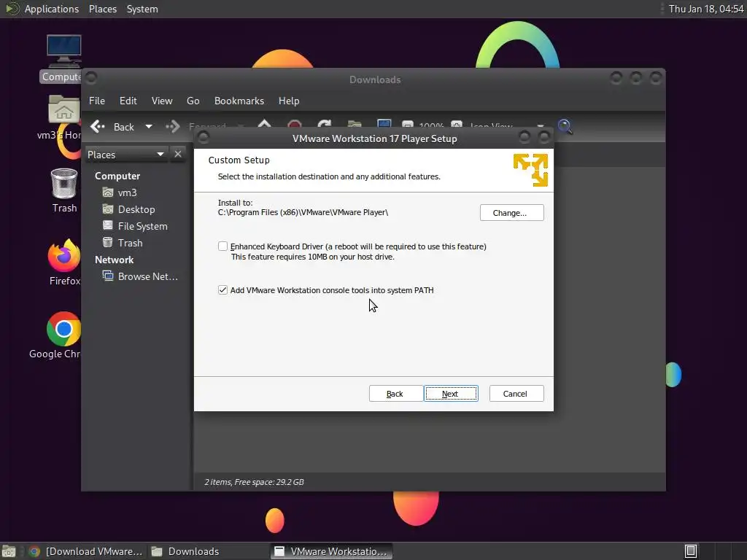Screen dimensions: 747x560
Task: Uncheck Add VMware console tools into PATH
Action: point(222,290)
